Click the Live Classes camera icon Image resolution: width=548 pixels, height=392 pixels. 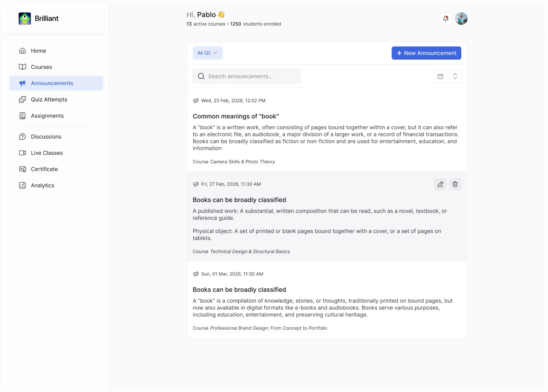point(22,153)
